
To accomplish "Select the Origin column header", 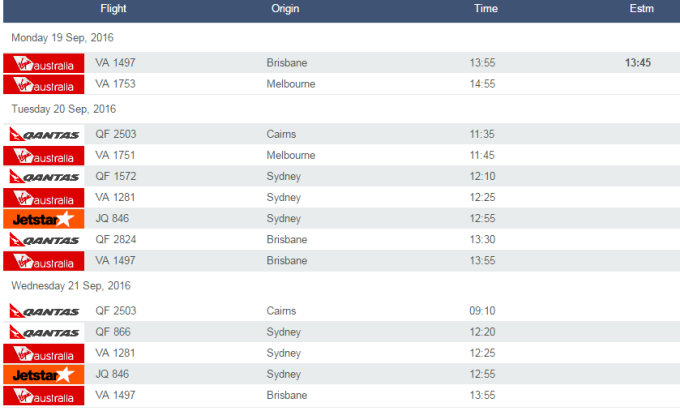I will [286, 9].
